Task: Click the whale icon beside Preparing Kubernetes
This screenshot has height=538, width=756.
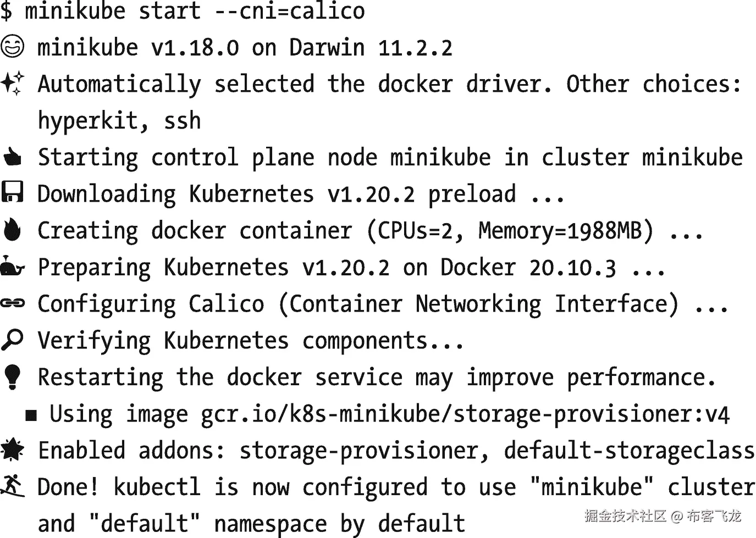Action: point(13,267)
